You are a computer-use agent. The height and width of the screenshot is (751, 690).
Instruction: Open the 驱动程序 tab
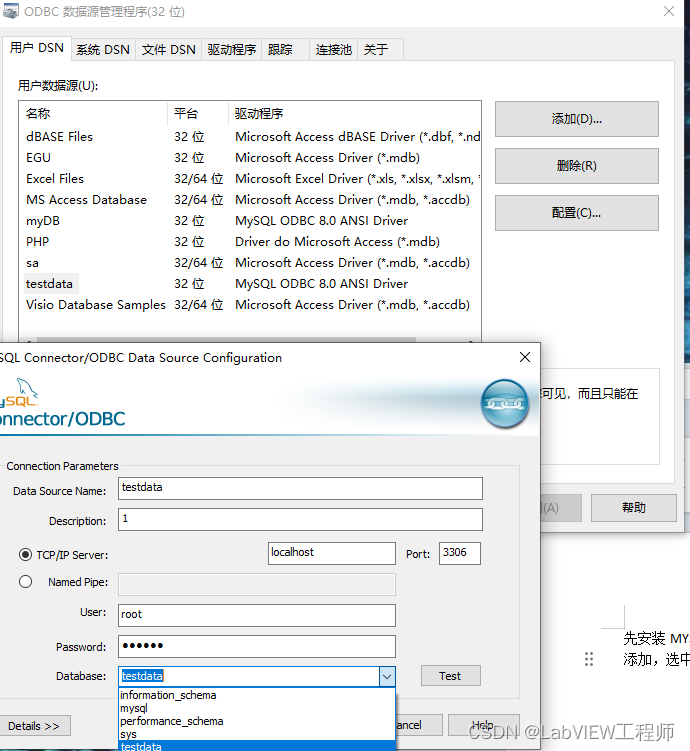[x=232, y=50]
